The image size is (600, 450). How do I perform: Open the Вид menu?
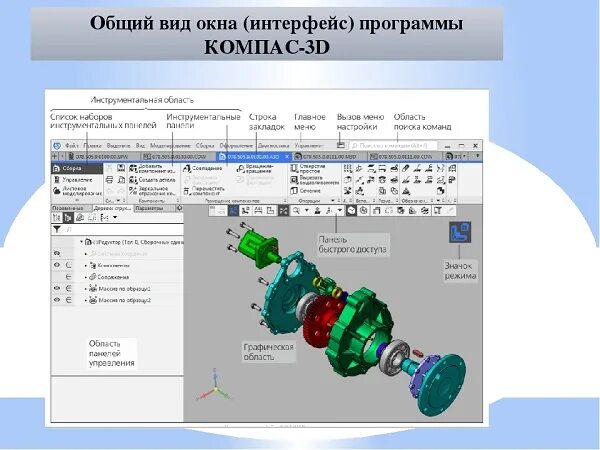point(140,146)
